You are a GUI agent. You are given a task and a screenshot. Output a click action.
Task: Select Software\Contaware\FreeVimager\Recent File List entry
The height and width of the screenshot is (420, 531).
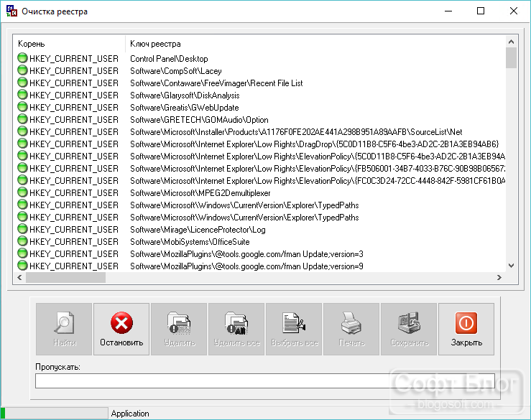[216, 83]
